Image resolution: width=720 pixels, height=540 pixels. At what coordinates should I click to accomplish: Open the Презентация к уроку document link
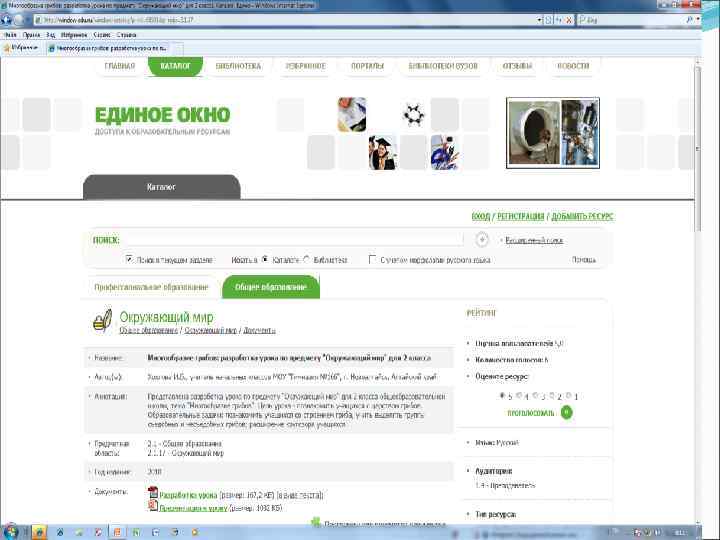[x=193, y=508]
